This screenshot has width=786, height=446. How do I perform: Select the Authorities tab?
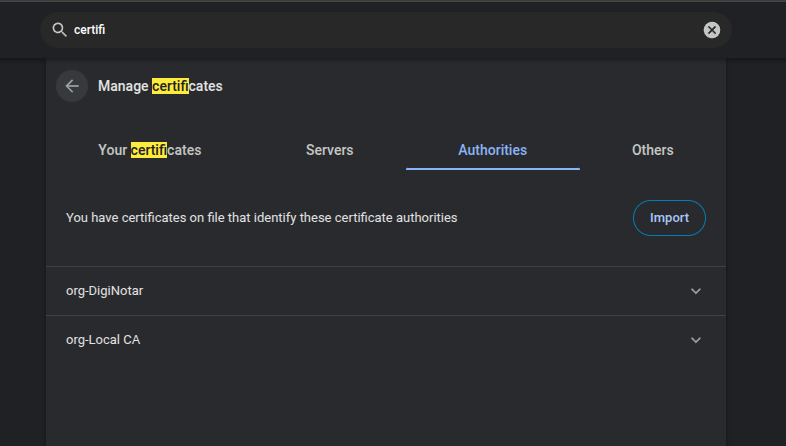tap(492, 150)
